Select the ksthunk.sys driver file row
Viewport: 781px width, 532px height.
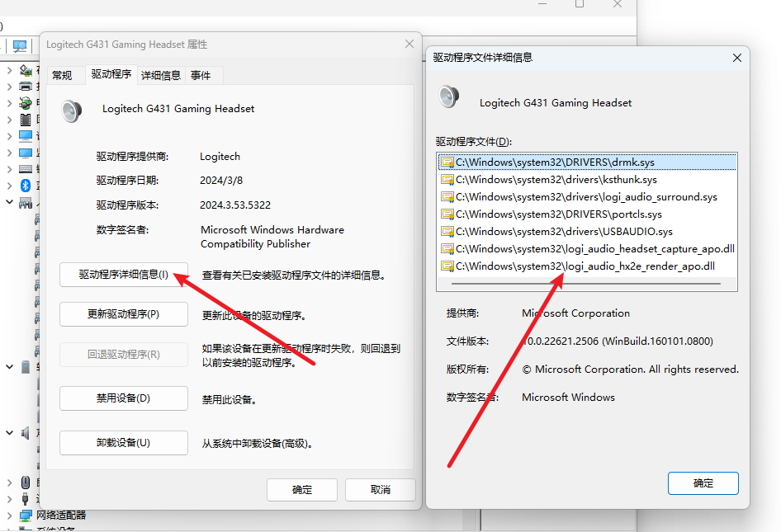(x=587, y=180)
